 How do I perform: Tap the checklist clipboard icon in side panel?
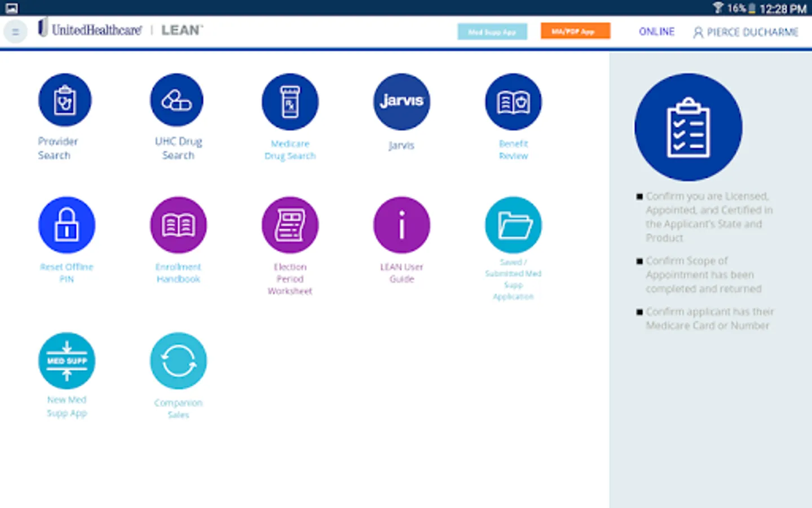(x=689, y=127)
